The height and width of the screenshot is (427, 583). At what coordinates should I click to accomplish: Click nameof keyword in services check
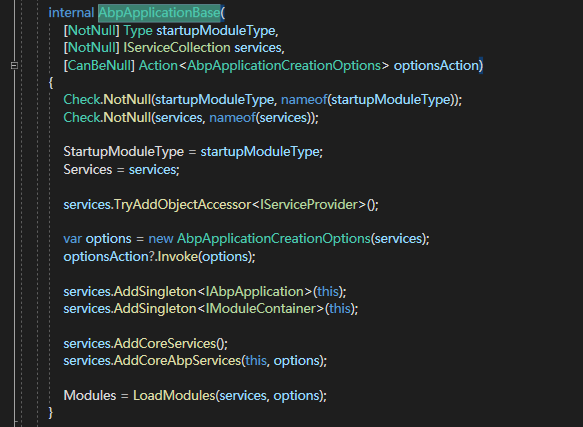pos(232,118)
